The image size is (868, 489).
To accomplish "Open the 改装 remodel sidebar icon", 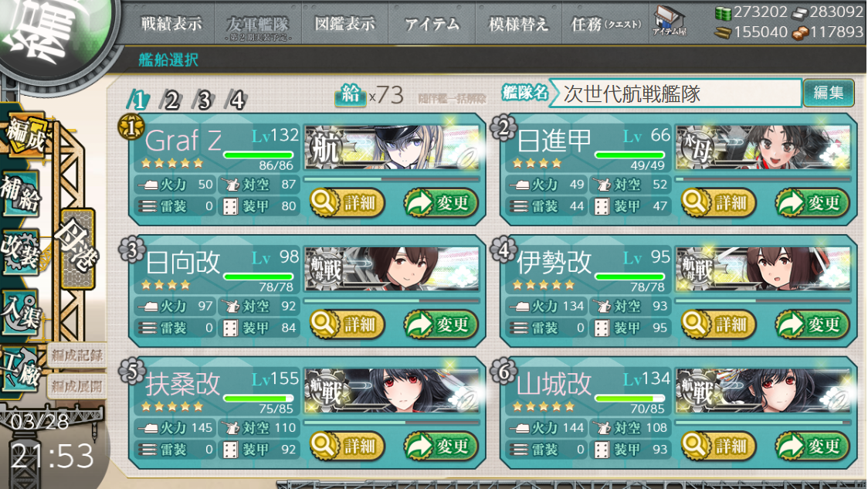I will [x=21, y=251].
